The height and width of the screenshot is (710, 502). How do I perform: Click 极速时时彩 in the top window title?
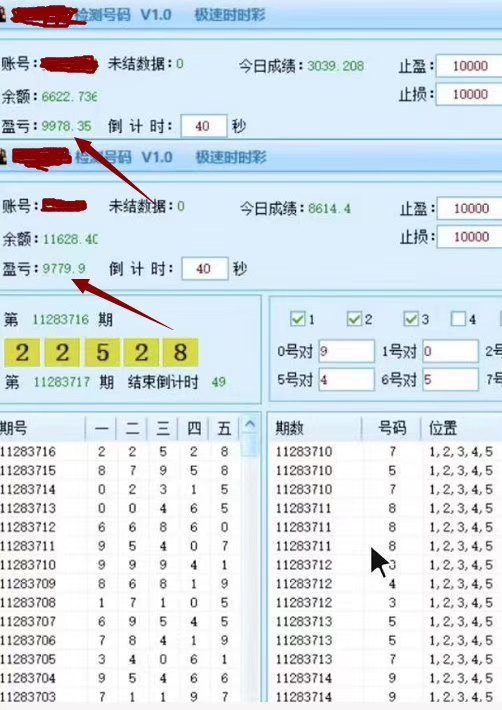click(x=230, y=15)
